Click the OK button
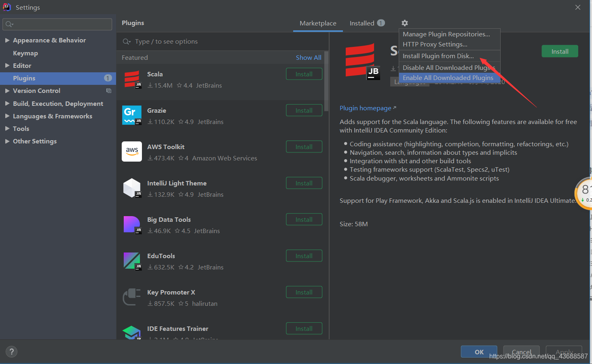Image resolution: width=592 pixels, height=364 pixels. pyautogui.click(x=479, y=352)
